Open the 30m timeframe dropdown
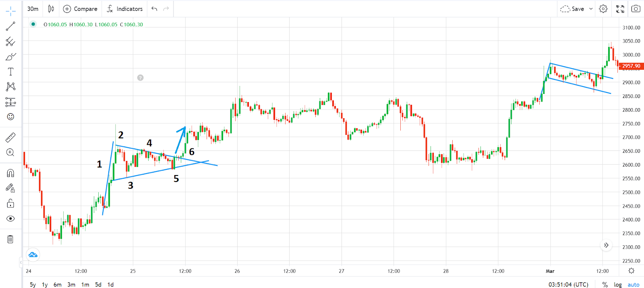 (x=33, y=8)
